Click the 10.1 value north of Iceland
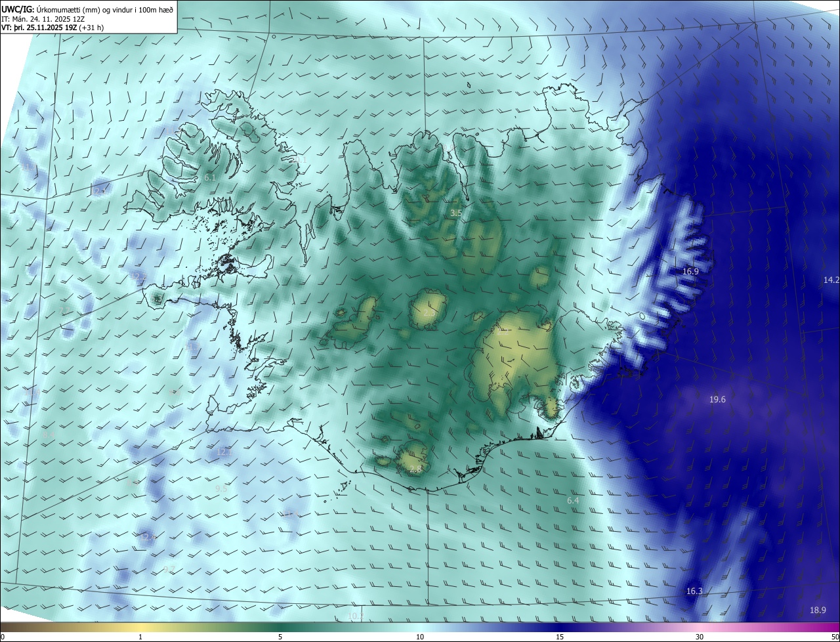 (x=299, y=160)
